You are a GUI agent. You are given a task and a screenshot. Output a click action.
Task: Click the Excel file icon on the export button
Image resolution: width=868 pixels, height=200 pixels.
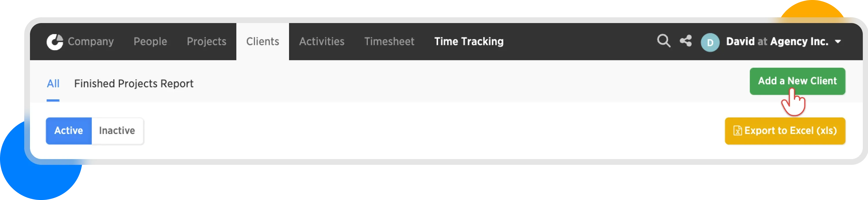pyautogui.click(x=737, y=131)
